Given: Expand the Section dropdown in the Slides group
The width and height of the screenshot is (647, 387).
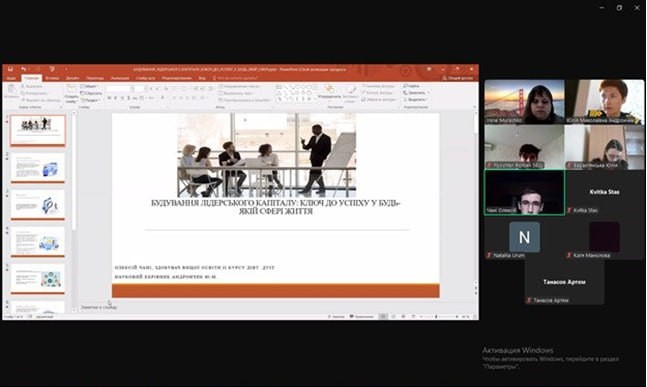Looking at the screenshot, I should click(x=90, y=100).
